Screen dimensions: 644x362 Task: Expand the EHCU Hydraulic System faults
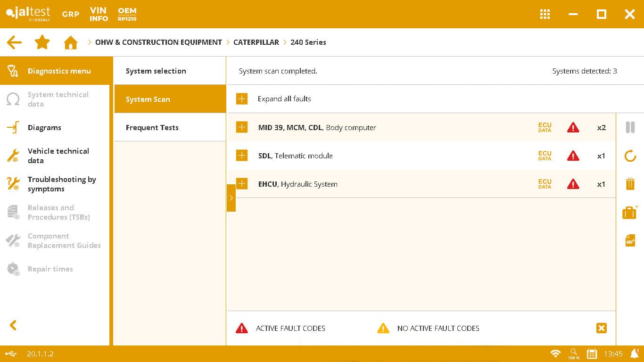click(x=242, y=184)
